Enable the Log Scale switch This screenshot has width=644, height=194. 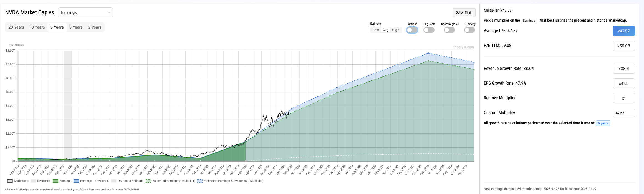(429, 30)
